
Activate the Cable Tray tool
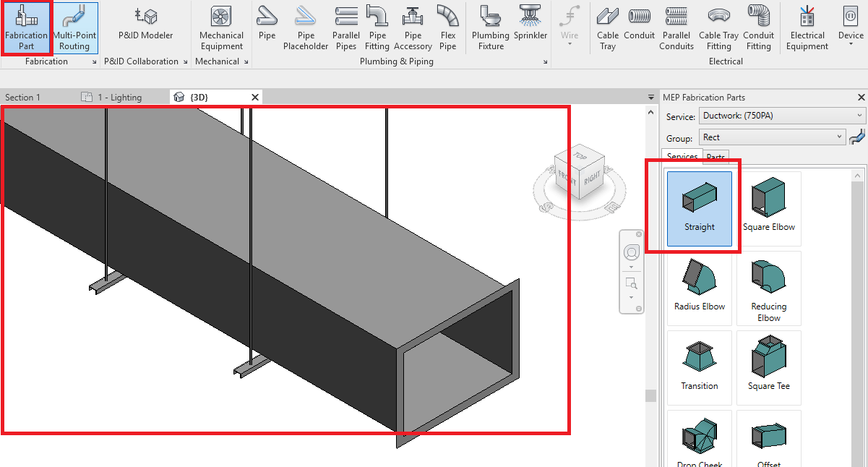pyautogui.click(x=607, y=29)
